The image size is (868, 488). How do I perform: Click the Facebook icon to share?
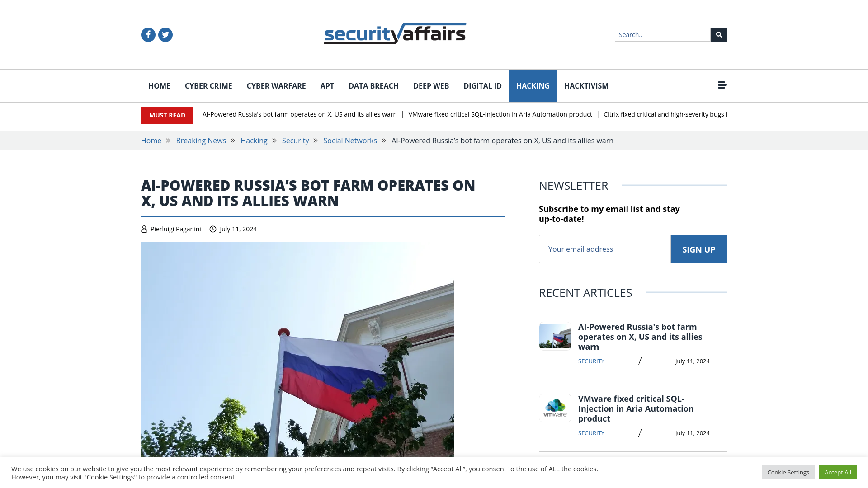pos(148,34)
